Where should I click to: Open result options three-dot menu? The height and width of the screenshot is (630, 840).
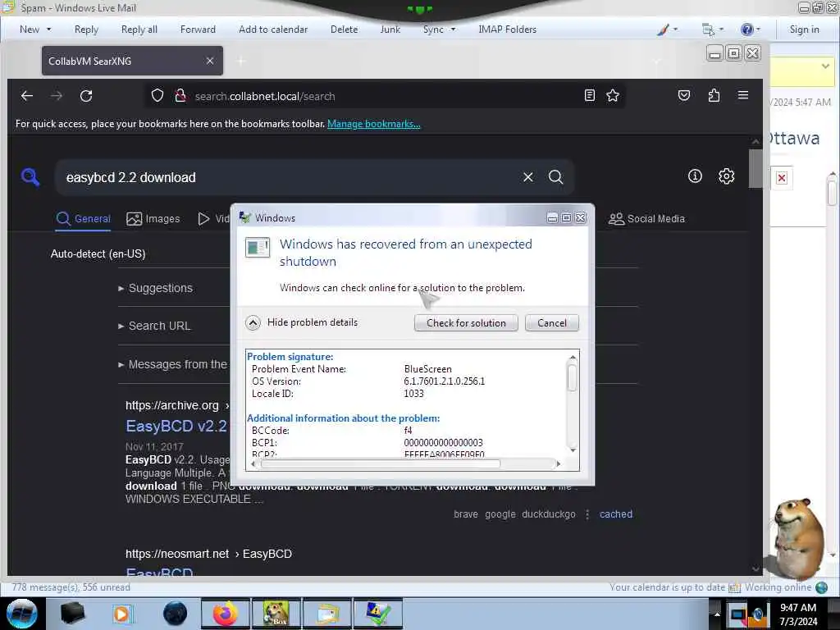click(587, 514)
